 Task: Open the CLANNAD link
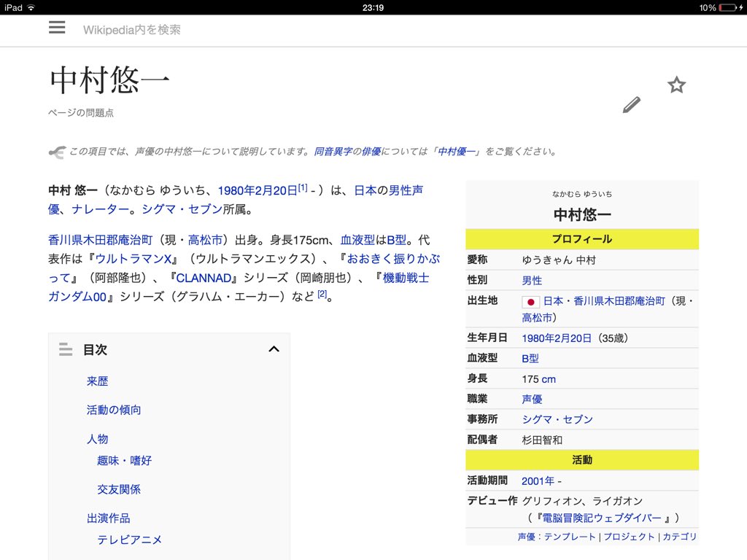204,278
